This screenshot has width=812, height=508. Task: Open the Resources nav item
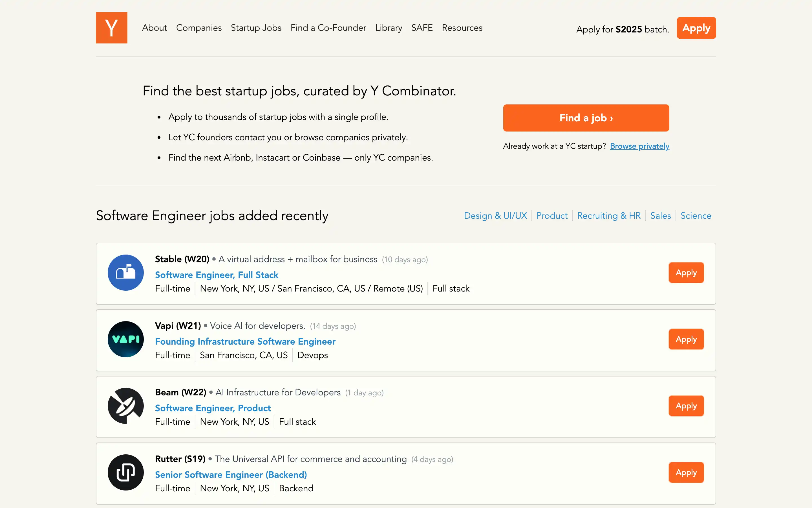[462, 28]
